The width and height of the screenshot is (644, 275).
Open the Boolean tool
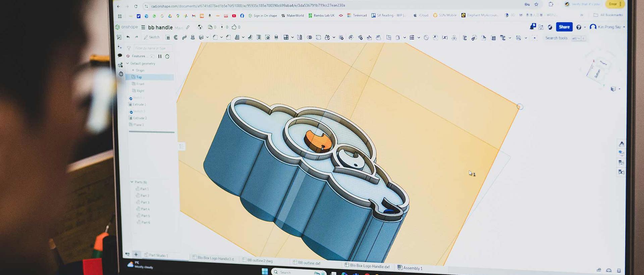click(309, 38)
